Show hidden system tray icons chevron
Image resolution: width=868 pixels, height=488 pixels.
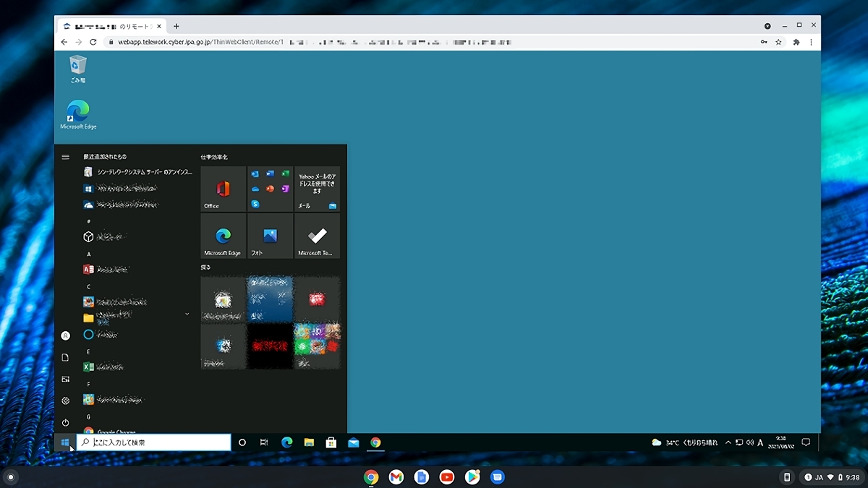click(728, 442)
